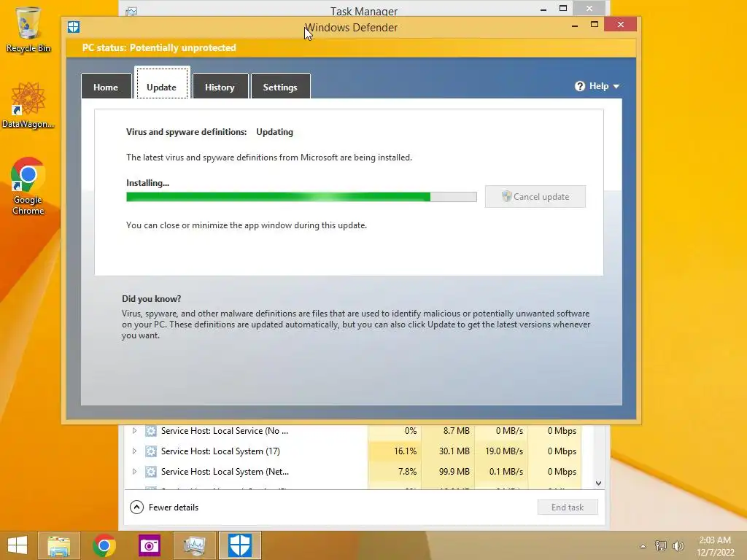Open File Explorer from the taskbar
The image size is (747, 560).
(x=58, y=545)
